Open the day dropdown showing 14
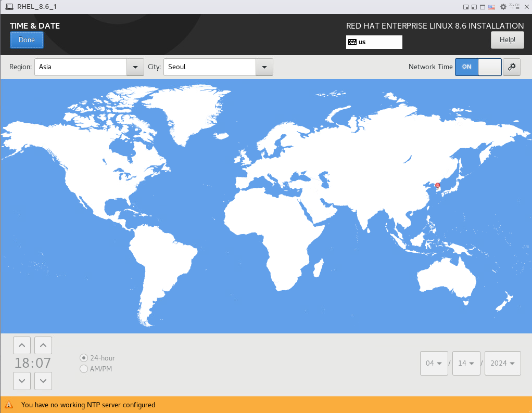 [x=466, y=363]
